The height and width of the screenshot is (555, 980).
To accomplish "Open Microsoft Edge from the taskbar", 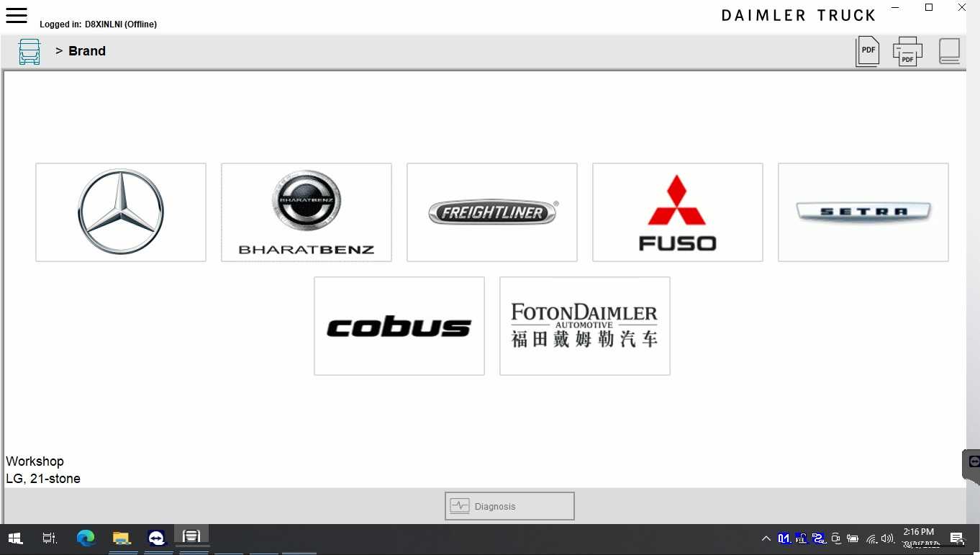I will (86, 538).
